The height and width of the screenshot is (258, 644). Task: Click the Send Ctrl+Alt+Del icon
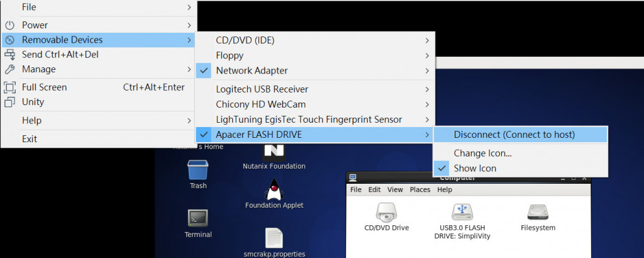tap(9, 54)
